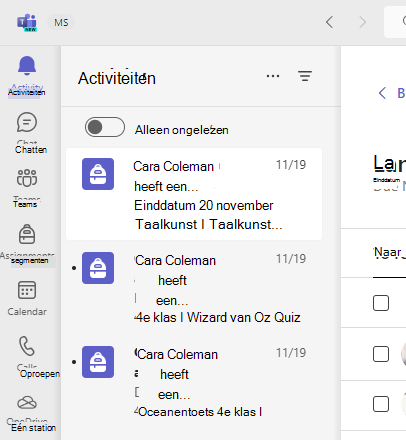This screenshot has width=406, height=440.
Task: Open more options ellipsis in Activiteiten
Action: click(273, 76)
